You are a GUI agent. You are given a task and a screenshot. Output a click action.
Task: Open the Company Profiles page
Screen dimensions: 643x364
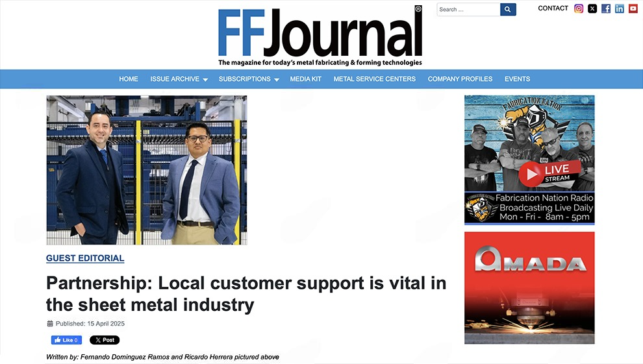click(x=460, y=79)
